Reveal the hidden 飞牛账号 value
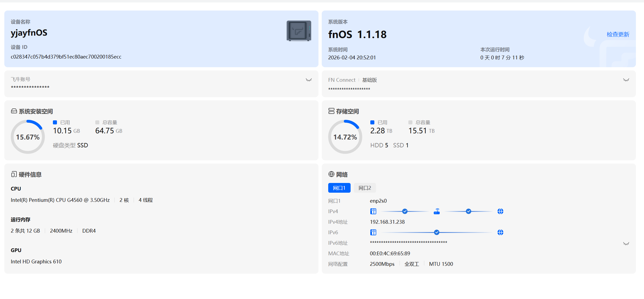 [x=309, y=80]
